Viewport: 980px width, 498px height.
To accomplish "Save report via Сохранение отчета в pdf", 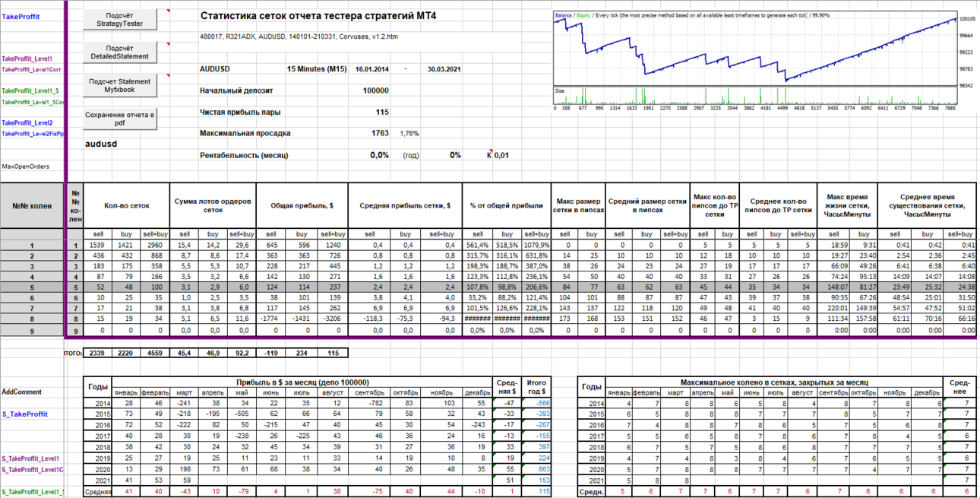I will click(x=120, y=118).
